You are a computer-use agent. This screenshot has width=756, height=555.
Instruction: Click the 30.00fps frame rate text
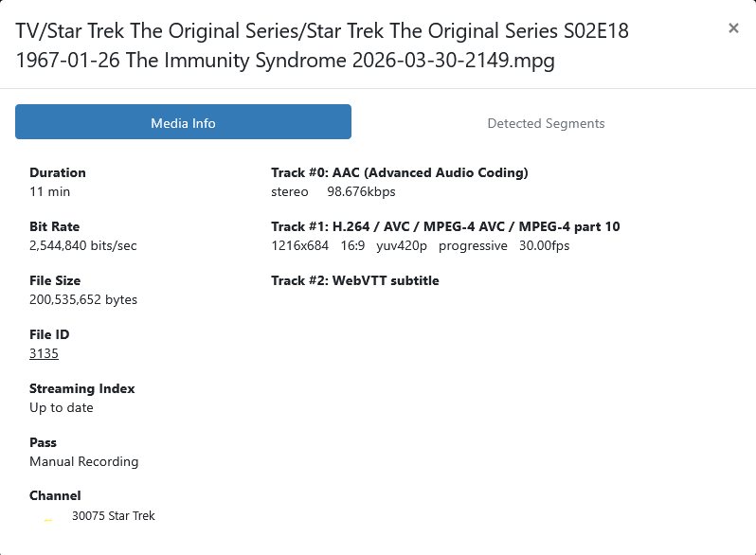click(x=544, y=245)
